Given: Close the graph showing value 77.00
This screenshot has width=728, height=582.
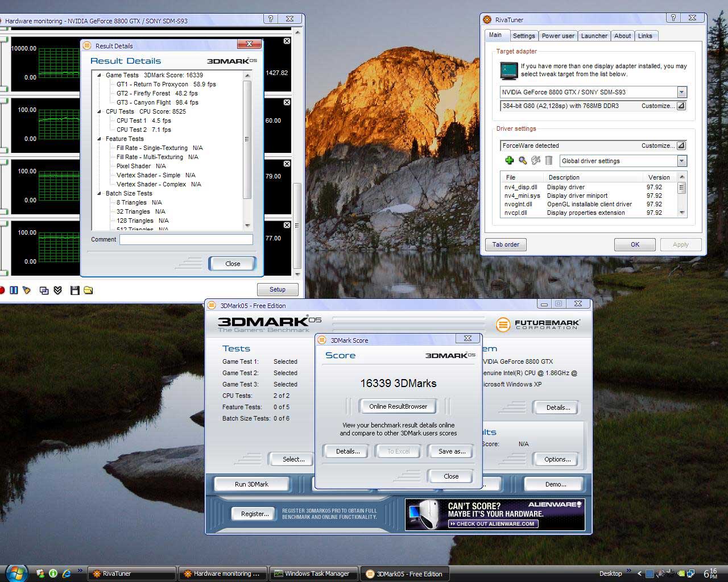Looking at the screenshot, I should coord(287,225).
